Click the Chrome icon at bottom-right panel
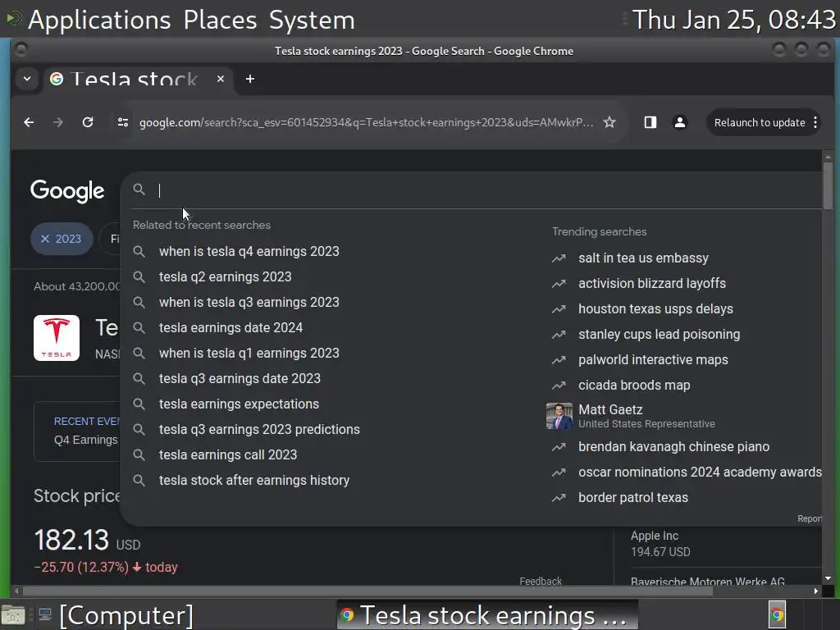 tap(778, 615)
